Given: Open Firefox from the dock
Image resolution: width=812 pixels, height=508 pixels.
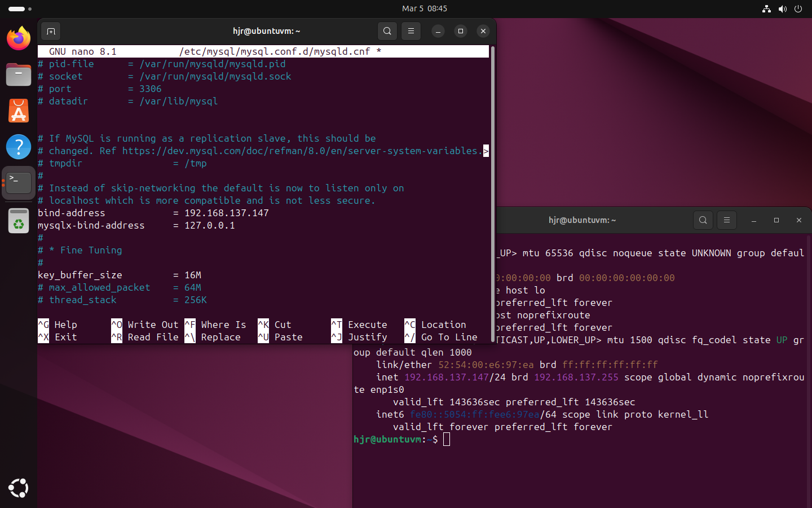Looking at the screenshot, I should [19, 38].
